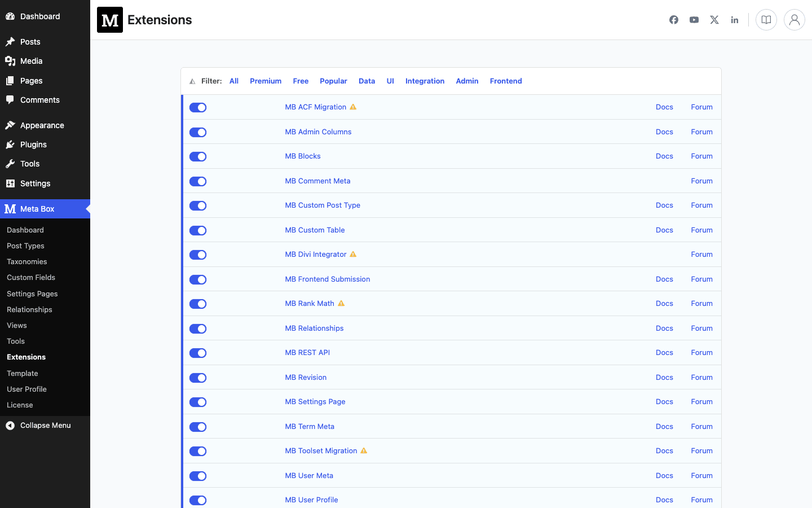Disable MB Comment Meta extension

(198, 181)
